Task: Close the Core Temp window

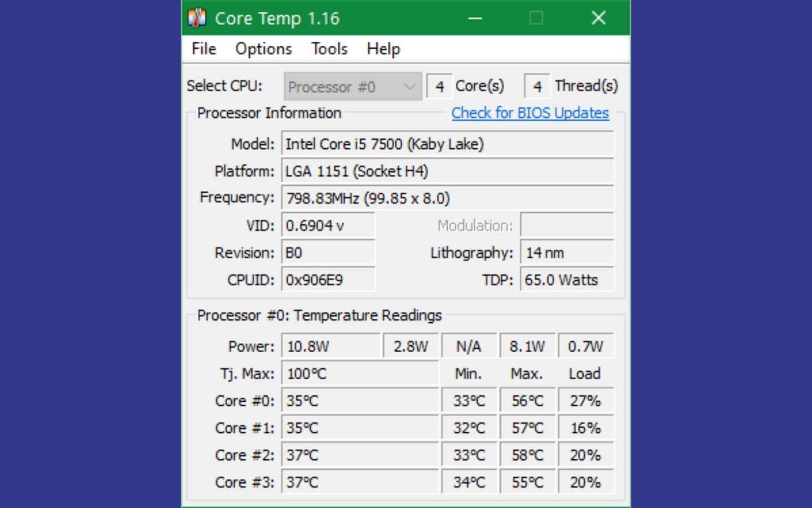Action: pos(598,18)
